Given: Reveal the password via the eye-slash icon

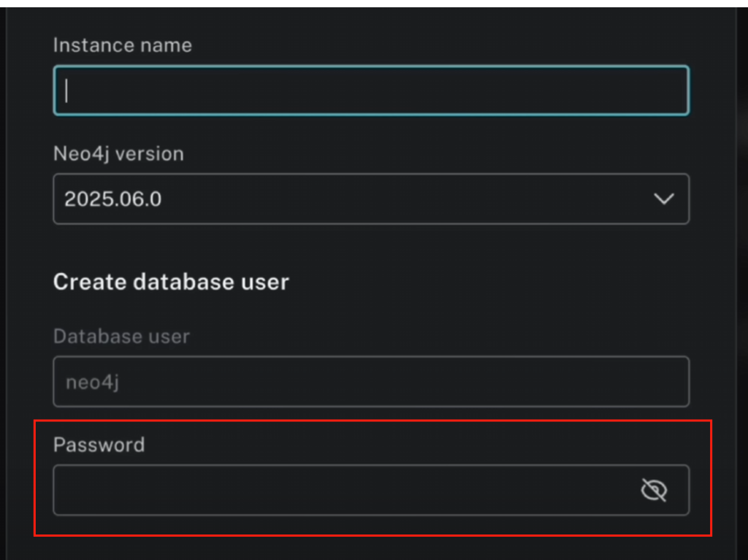Looking at the screenshot, I should (654, 490).
